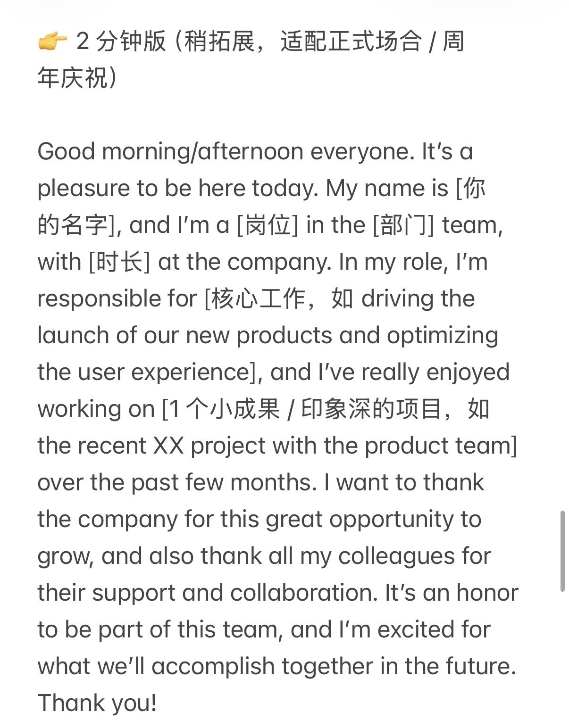Click the "2 分钟版" heading text
This screenshot has height=728, width=569.
121,41
